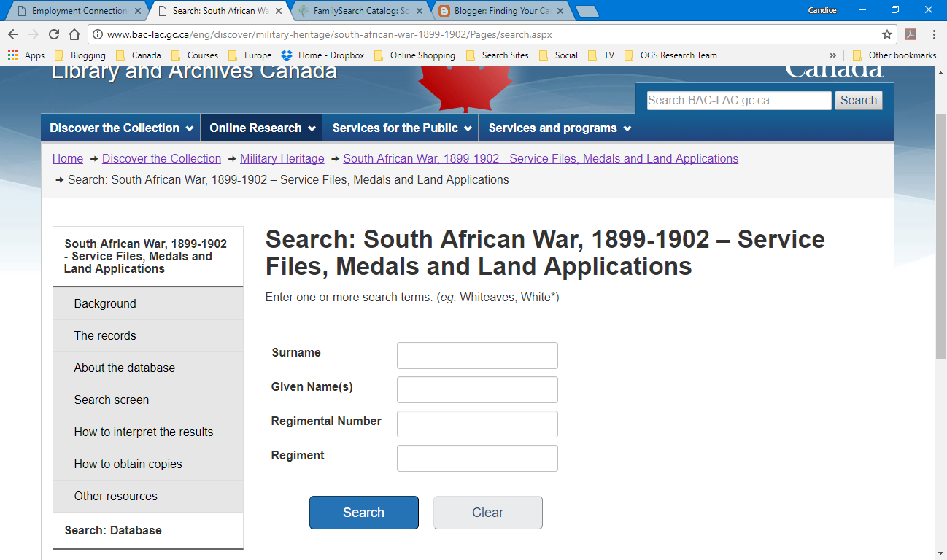Viewport: 947px width, 560px height.
Task: Switch to Blogger Finding Your tab
Action: click(500, 11)
